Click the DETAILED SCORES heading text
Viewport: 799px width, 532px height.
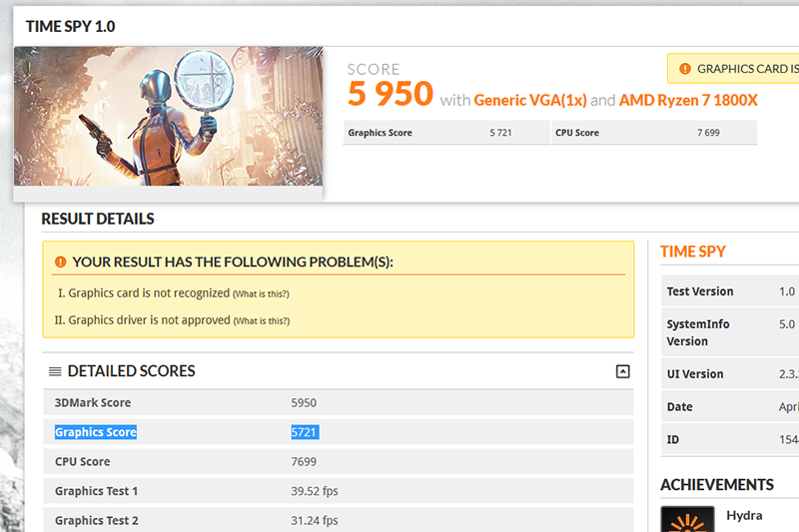[132, 371]
